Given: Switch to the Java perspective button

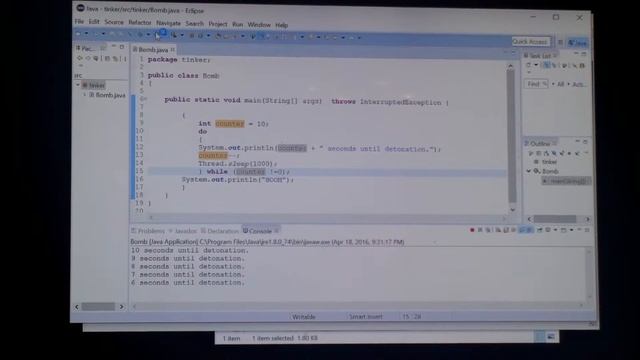Looking at the screenshot, I should [578, 43].
